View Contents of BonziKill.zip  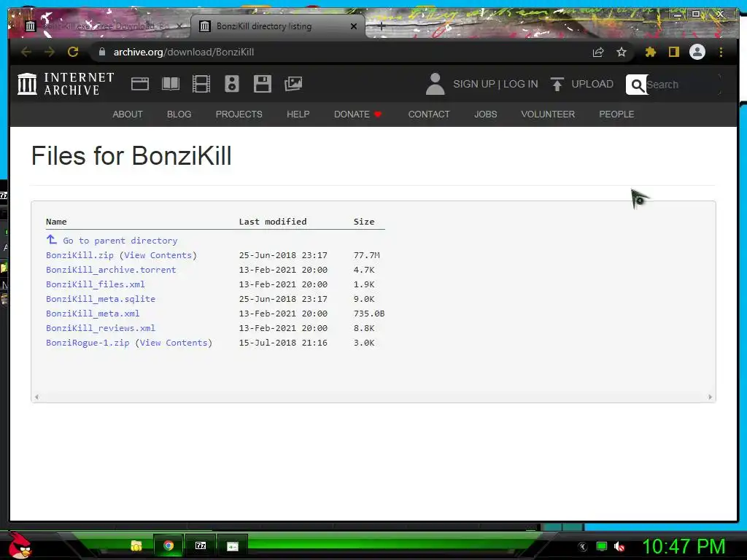tap(158, 255)
